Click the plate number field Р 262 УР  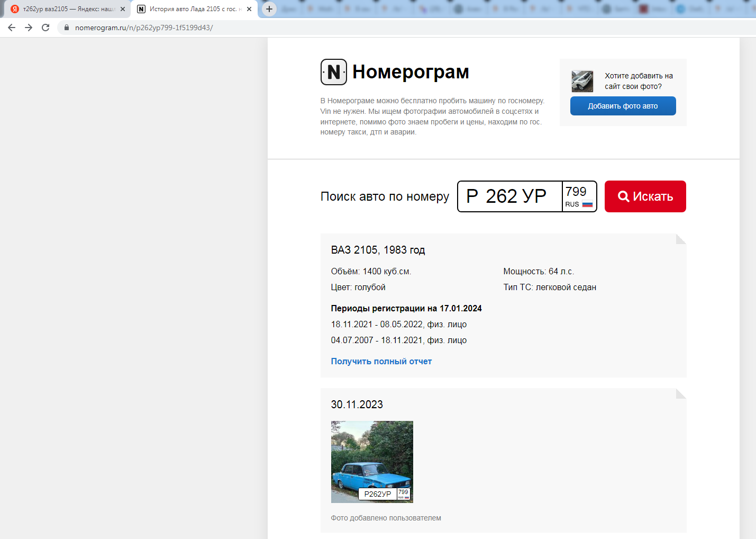(509, 196)
